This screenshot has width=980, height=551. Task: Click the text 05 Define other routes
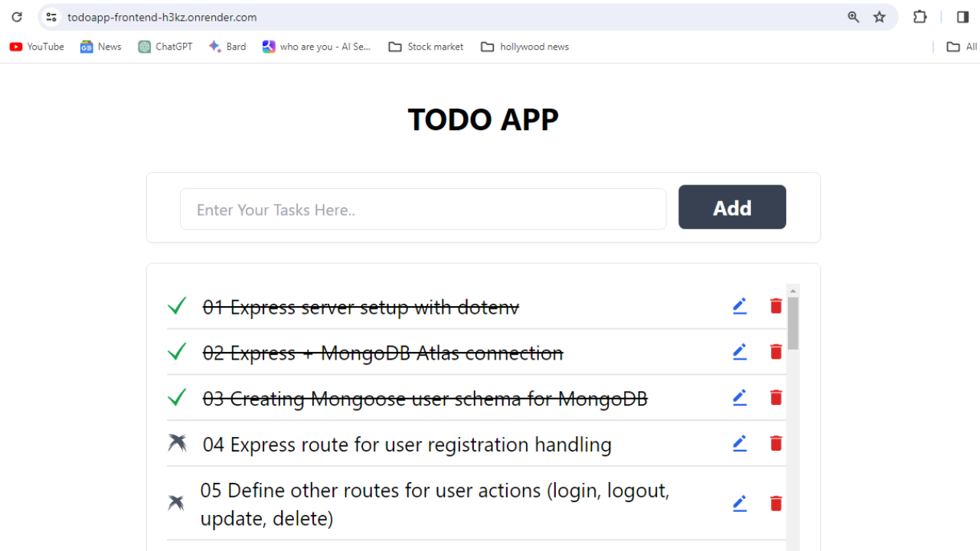click(435, 504)
